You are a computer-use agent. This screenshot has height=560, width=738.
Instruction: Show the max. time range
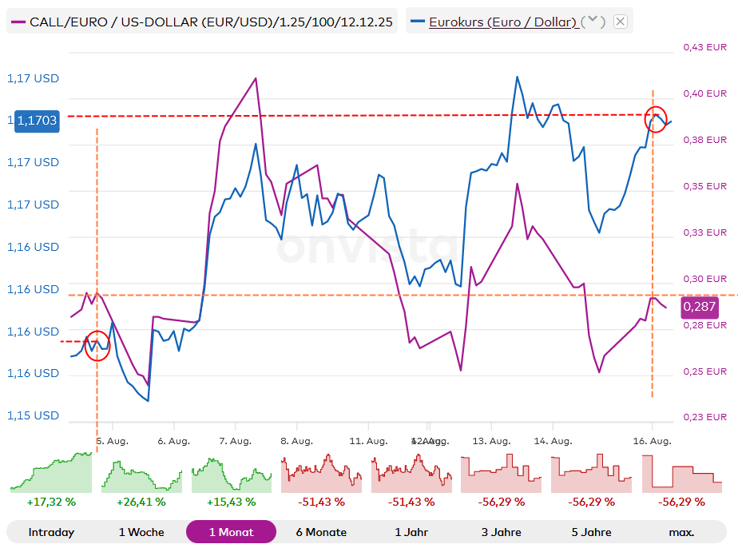(x=681, y=532)
